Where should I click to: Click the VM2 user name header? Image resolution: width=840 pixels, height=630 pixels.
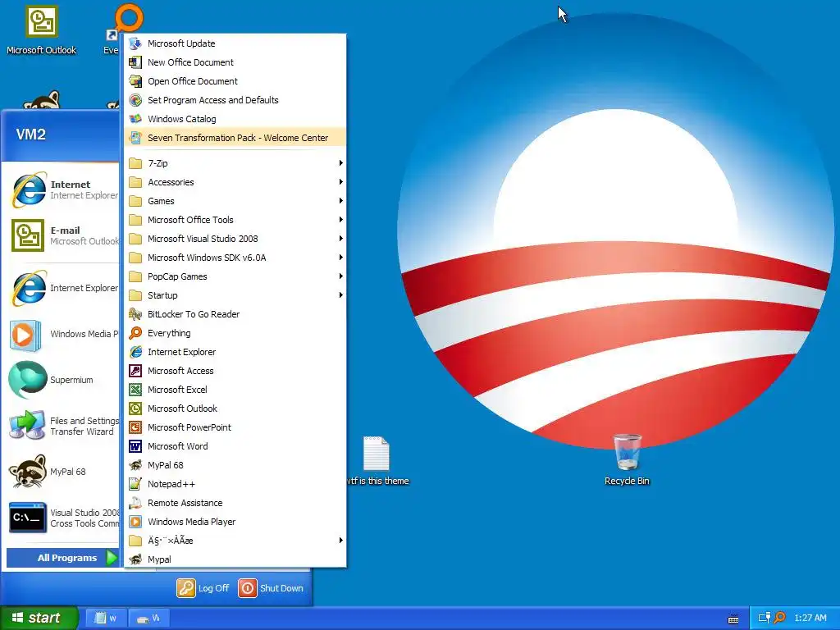coord(31,134)
